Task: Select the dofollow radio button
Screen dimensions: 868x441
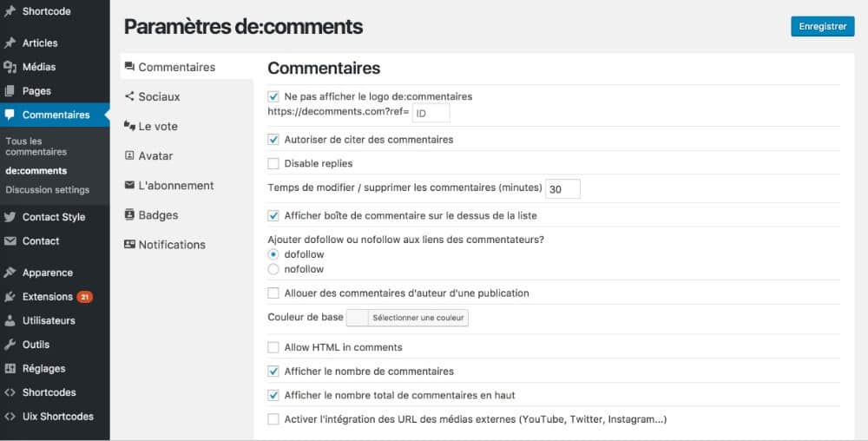Action: 273,254
